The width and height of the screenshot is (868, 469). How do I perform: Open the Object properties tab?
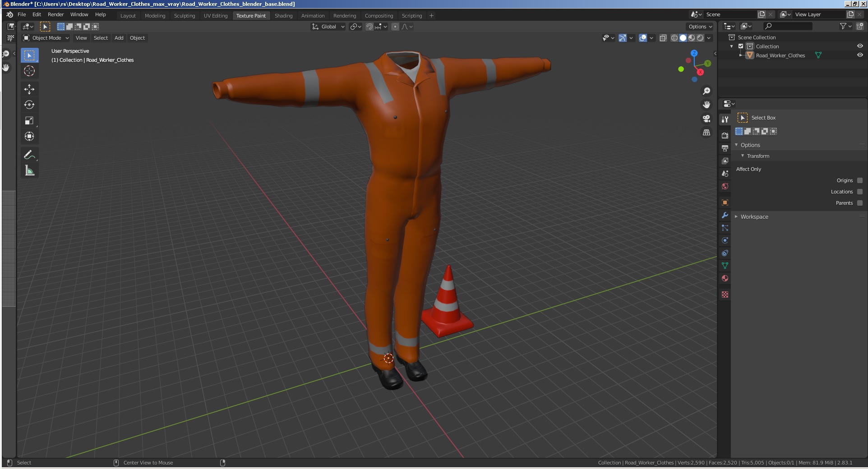[x=725, y=202]
